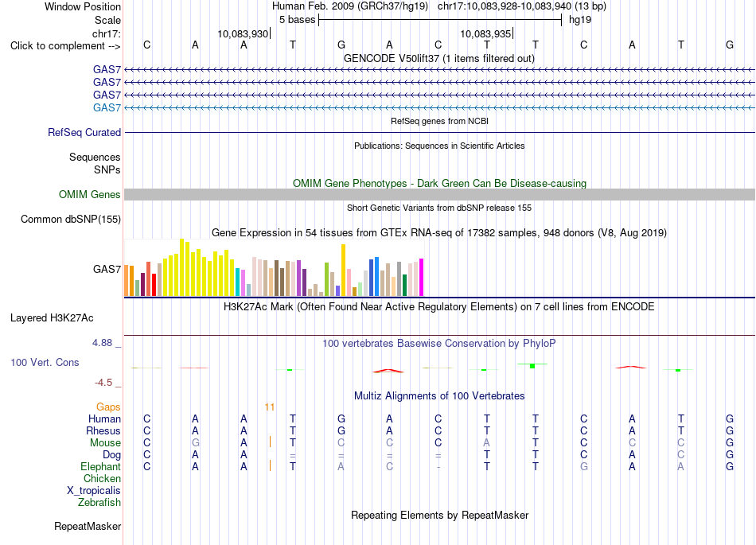Click the 'chr17:' base position label
This screenshot has height=545, width=756.
pyautogui.click(x=106, y=33)
